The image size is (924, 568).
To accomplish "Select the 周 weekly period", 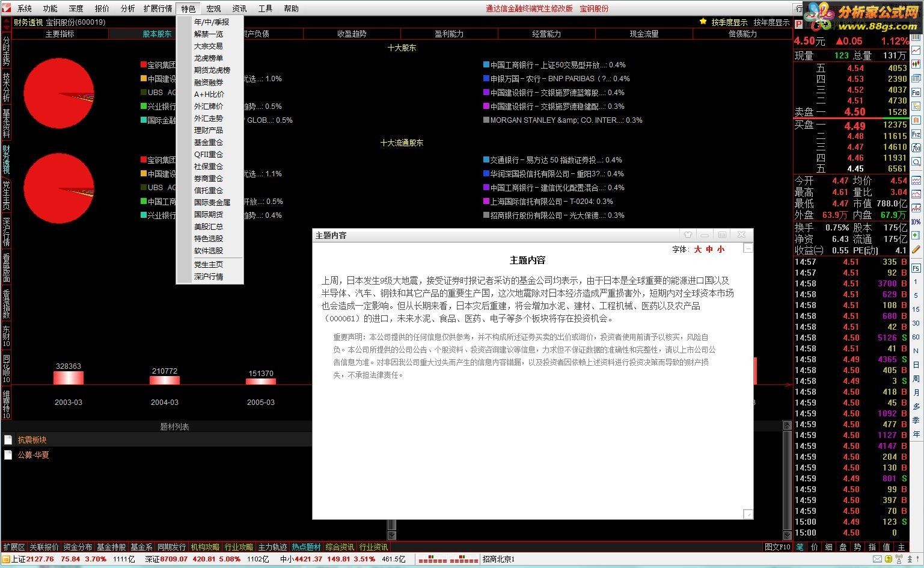I will (x=916, y=378).
